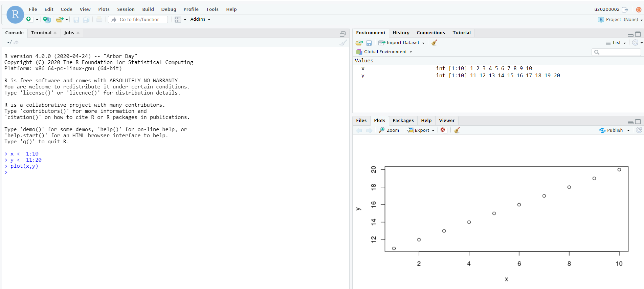Click the load workspace folder icon
The width and height of the screenshot is (644, 289).
[x=359, y=43]
